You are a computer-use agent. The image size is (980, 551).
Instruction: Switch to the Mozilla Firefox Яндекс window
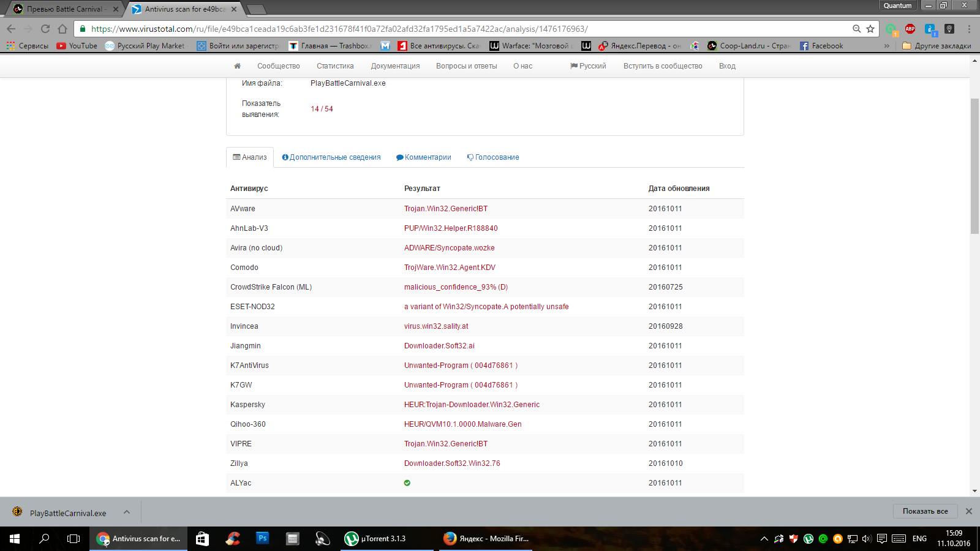[x=485, y=539]
